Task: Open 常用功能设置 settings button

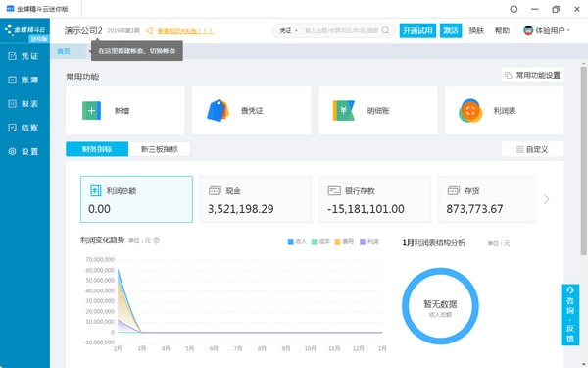Action: click(x=532, y=76)
